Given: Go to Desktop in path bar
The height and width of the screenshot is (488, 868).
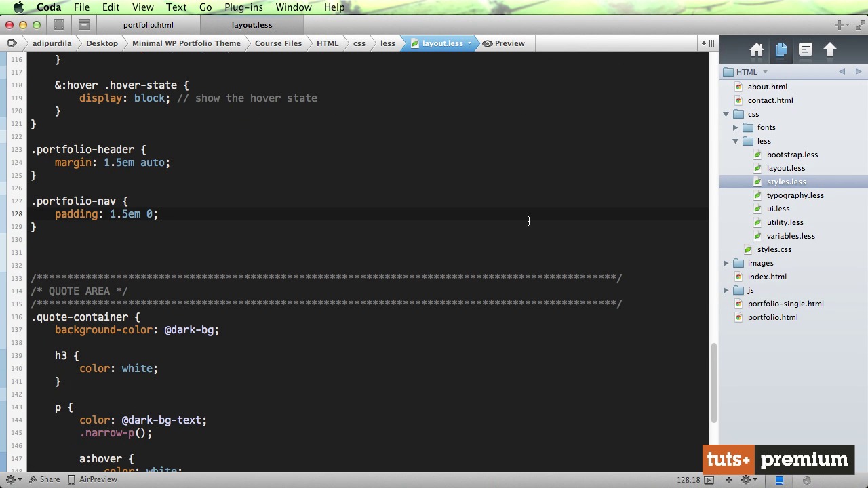Looking at the screenshot, I should (x=102, y=43).
